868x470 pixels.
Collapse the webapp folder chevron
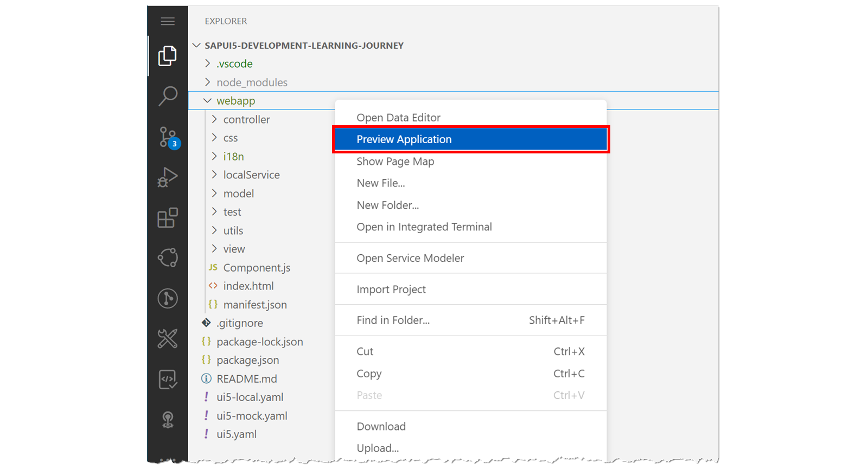pyautogui.click(x=207, y=101)
